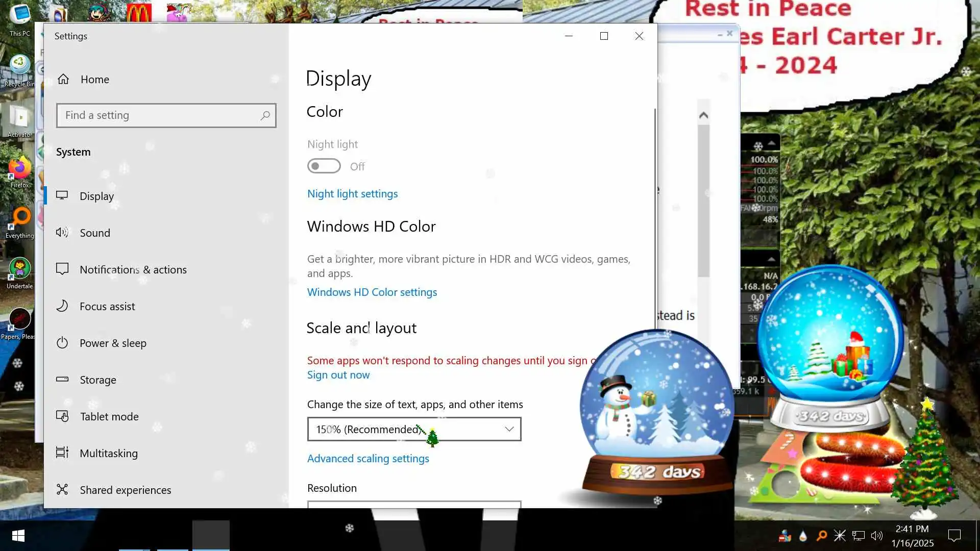Select Notifications & actions in sidebar
Viewport: 980px width, 551px height.
click(133, 269)
